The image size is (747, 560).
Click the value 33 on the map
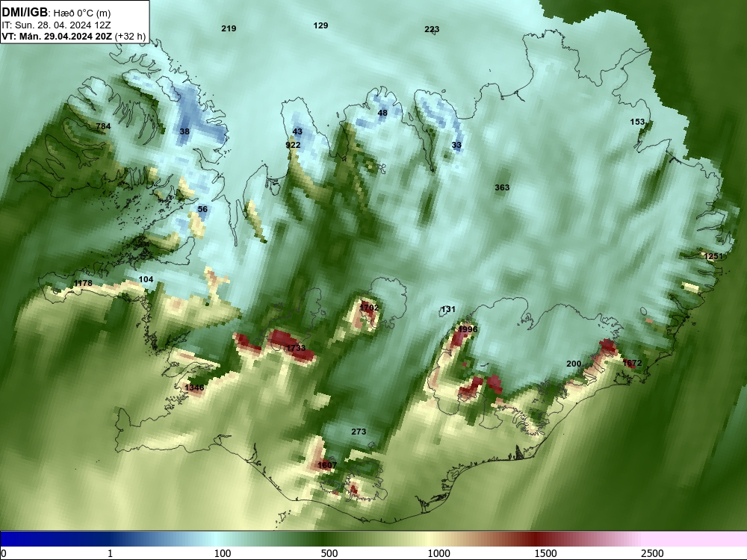pos(456,146)
